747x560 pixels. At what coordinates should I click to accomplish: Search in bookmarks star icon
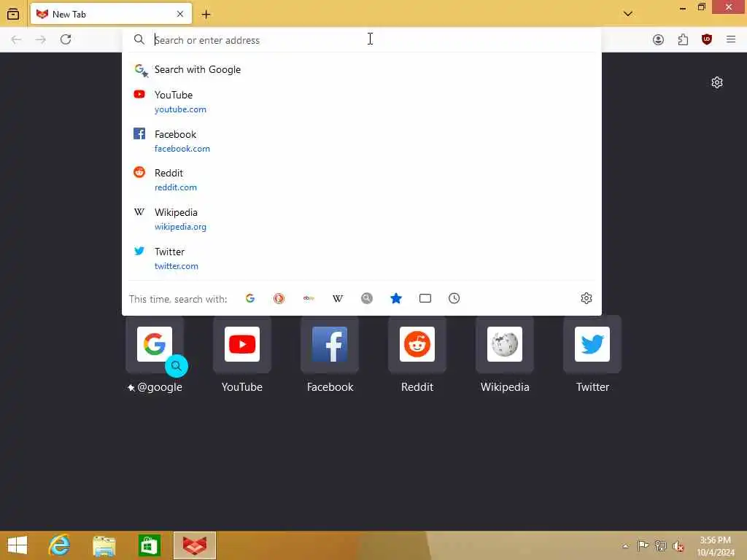click(x=396, y=298)
